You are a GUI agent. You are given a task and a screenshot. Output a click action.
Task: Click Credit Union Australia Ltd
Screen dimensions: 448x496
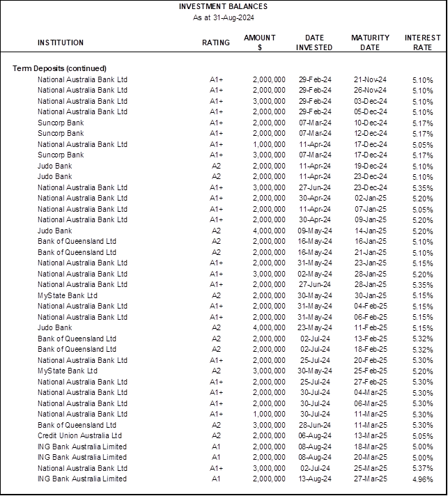point(79,435)
